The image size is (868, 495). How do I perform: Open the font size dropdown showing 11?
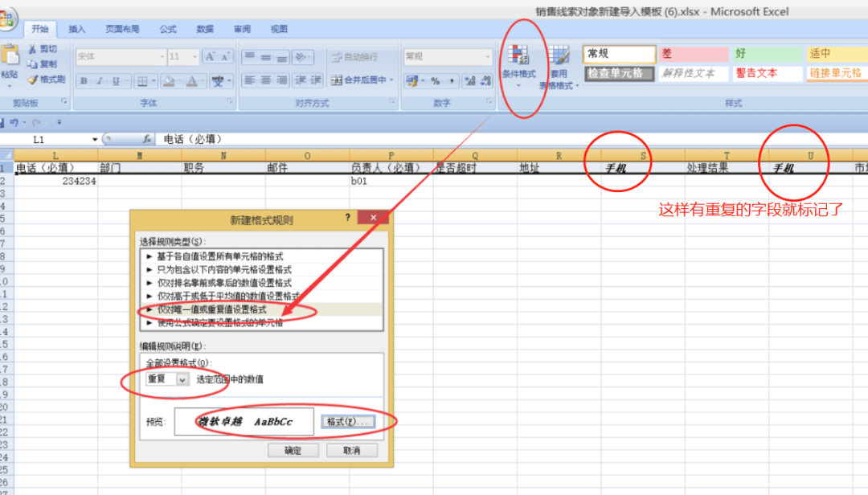click(194, 56)
